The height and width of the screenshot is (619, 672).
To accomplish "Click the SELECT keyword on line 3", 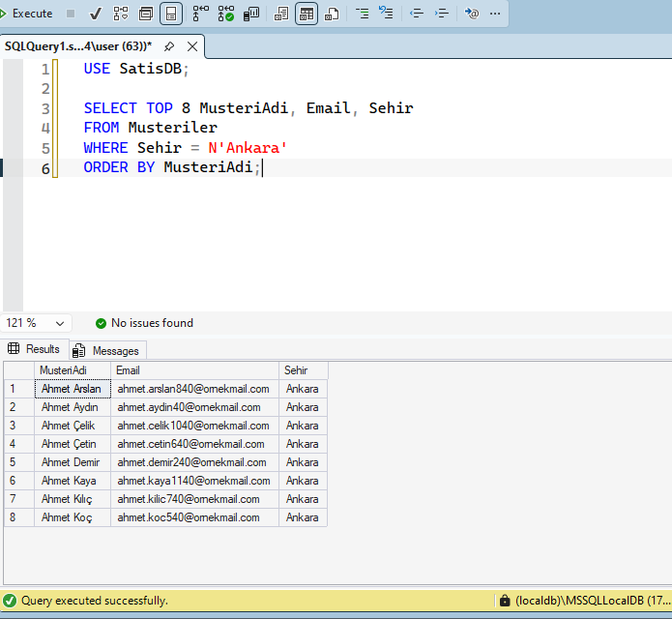I will [x=110, y=108].
